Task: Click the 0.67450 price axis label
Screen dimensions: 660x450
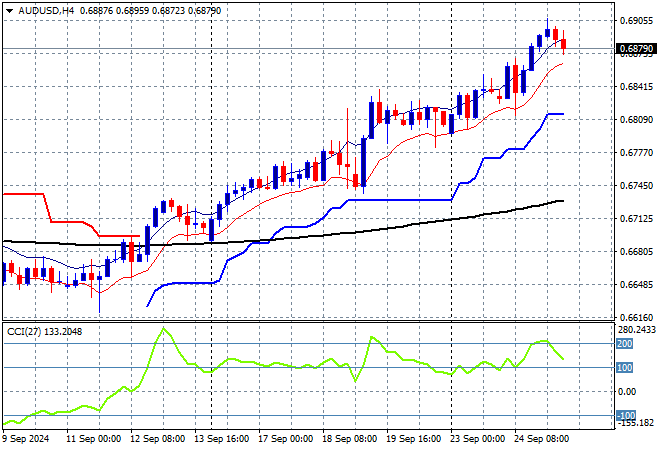Action: 636,186
